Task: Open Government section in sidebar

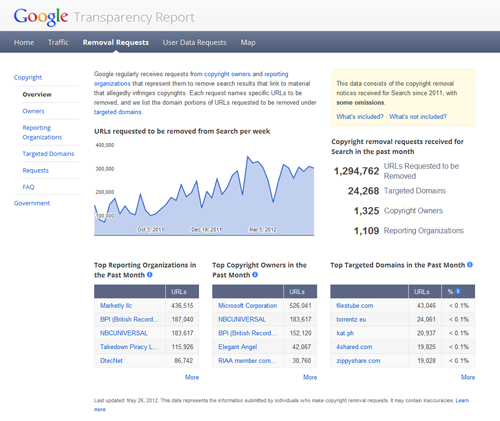Action: tap(32, 203)
